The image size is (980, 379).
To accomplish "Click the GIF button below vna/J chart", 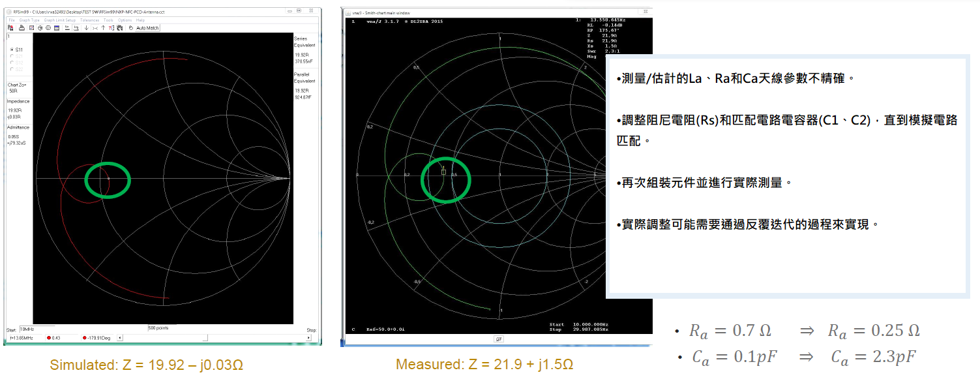I will (498, 339).
